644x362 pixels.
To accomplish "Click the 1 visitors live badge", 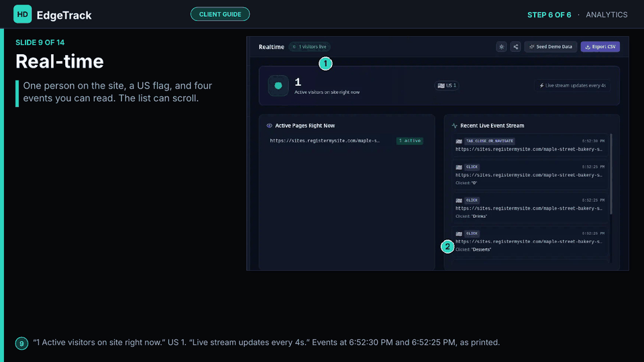I will tap(310, 47).
